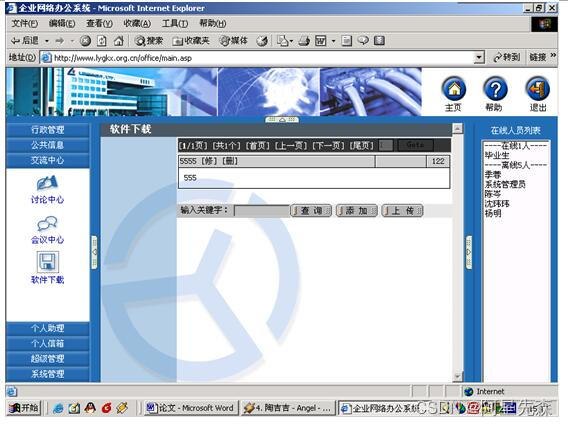Click the Goto page button
Screen dimensions: 568x426
point(415,145)
